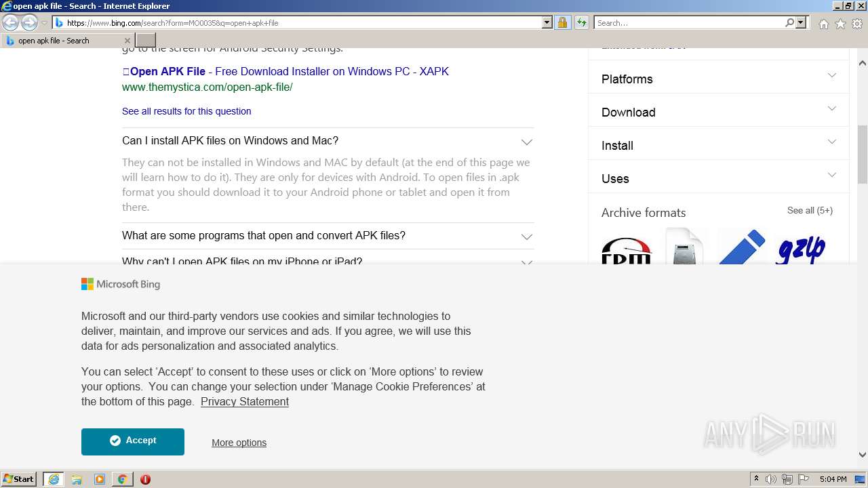The width and height of the screenshot is (868, 488).
Task: Open Internet Explorer in taskbar
Action: 54,479
